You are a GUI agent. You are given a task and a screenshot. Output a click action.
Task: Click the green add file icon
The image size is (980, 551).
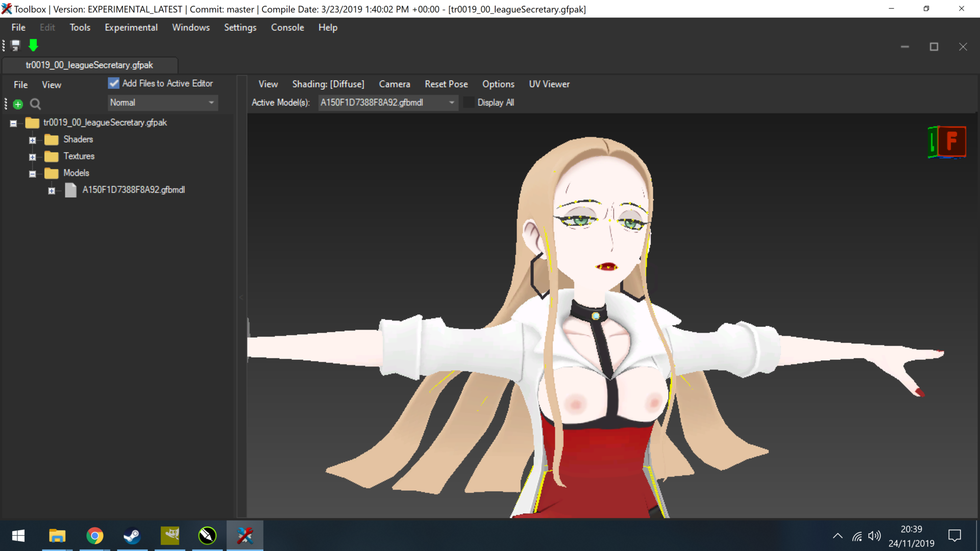[18, 104]
